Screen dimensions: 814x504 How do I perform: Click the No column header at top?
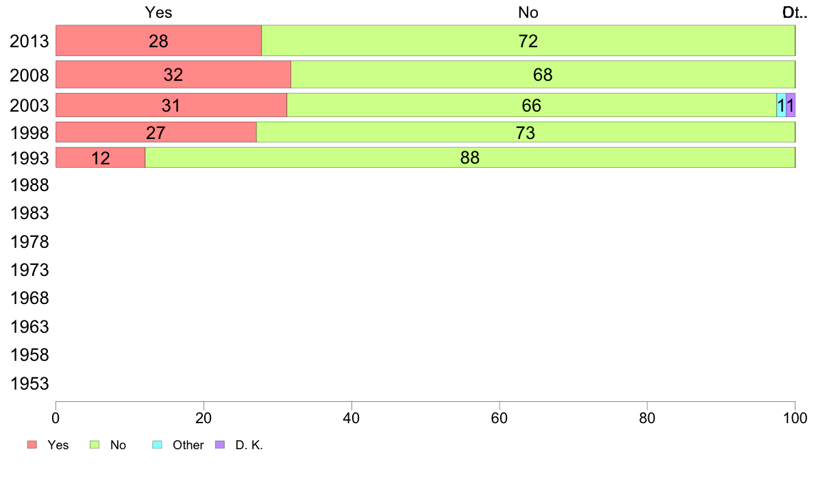pos(528,12)
